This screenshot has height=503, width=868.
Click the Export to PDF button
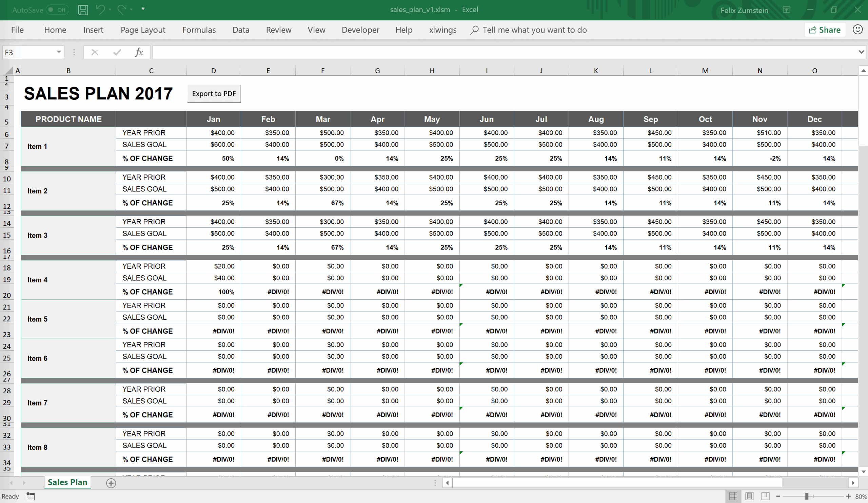click(x=214, y=93)
